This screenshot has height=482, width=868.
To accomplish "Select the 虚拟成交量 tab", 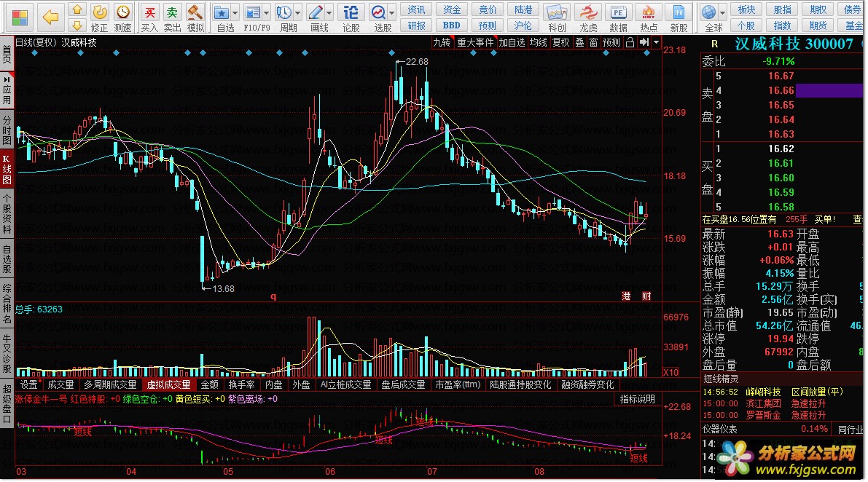I will tap(168, 384).
